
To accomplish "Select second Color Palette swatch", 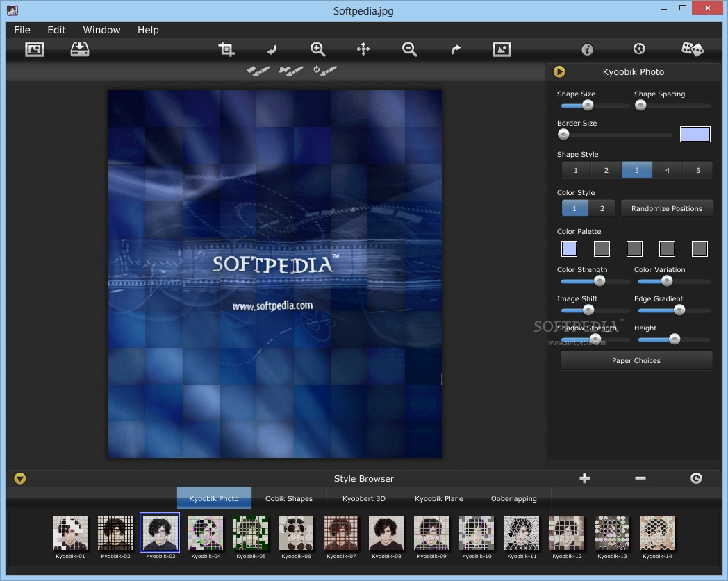I will click(x=602, y=249).
